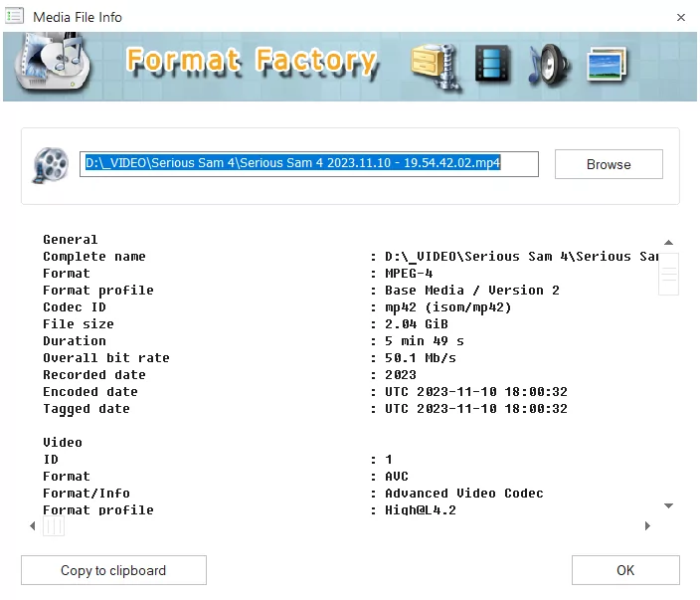
Task: Click the Tagged date UTC value
Action: coord(476,409)
